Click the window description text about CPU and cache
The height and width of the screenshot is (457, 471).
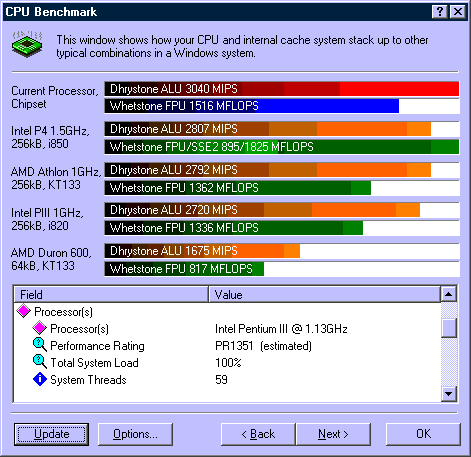coord(242,46)
